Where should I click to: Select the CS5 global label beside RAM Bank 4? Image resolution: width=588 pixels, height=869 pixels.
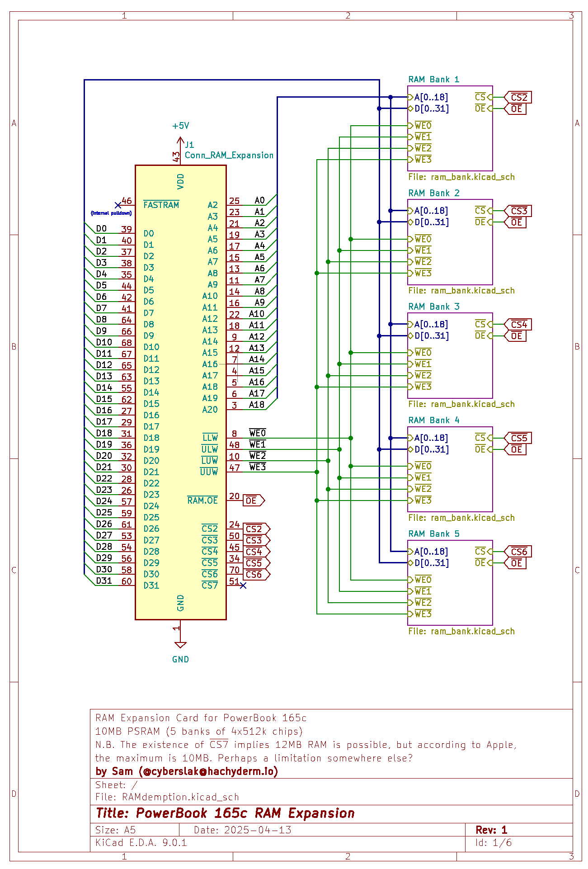[x=518, y=438]
